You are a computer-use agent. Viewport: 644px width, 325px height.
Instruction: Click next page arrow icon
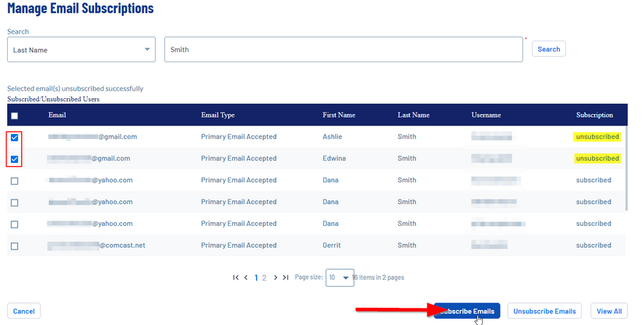click(x=275, y=277)
